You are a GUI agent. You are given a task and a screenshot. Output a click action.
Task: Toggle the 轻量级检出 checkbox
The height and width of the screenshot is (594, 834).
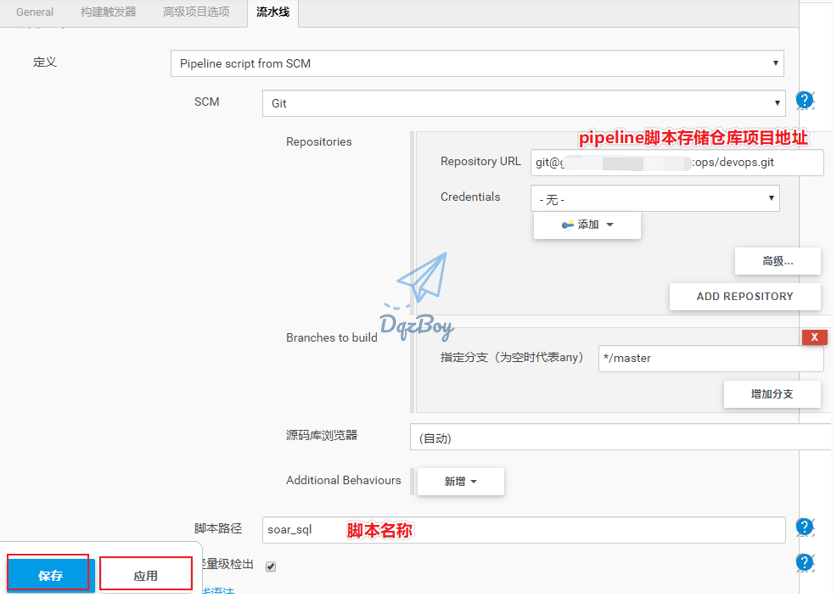(270, 566)
